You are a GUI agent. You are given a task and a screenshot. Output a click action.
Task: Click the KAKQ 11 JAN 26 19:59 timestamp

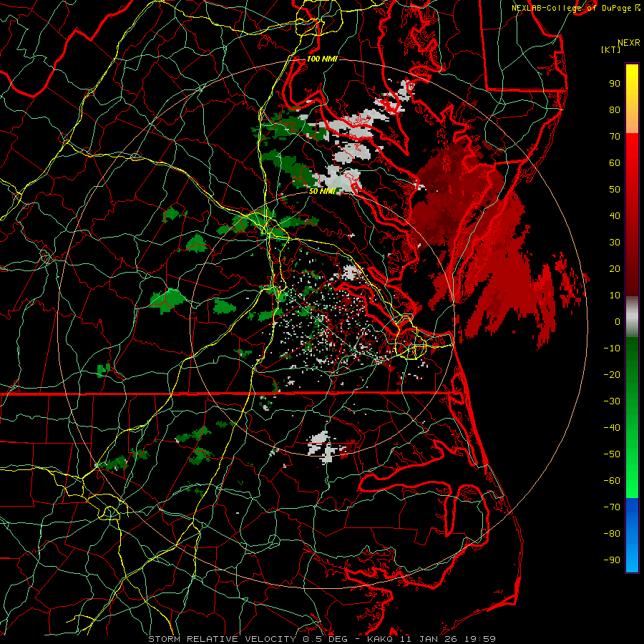431,639
